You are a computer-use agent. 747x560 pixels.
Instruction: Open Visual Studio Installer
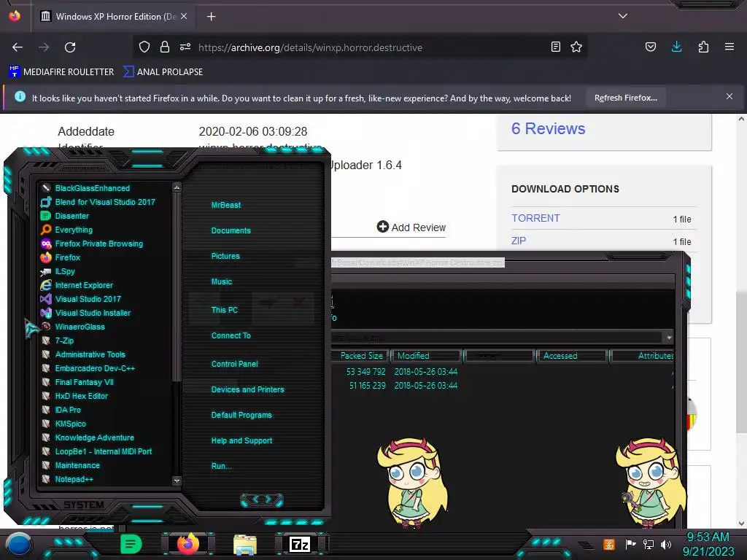click(86, 313)
